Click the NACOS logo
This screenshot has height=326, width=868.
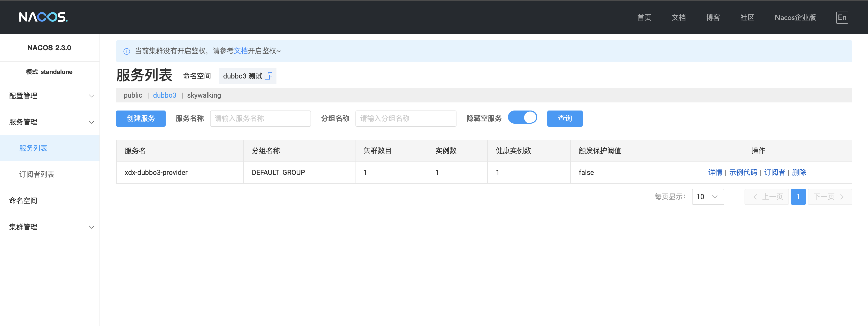coord(43,17)
